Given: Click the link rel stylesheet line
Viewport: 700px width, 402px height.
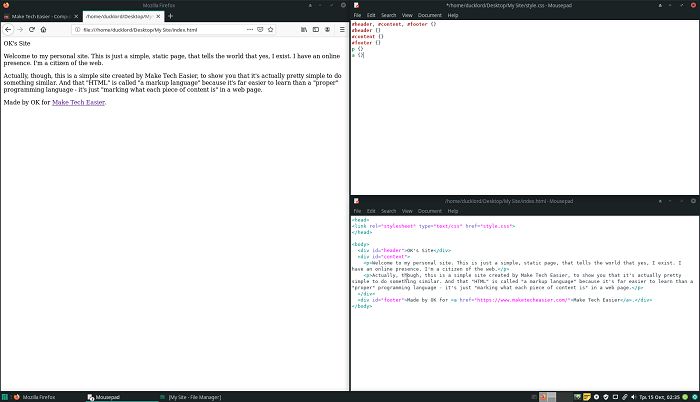Looking at the screenshot, I should 433,226.
